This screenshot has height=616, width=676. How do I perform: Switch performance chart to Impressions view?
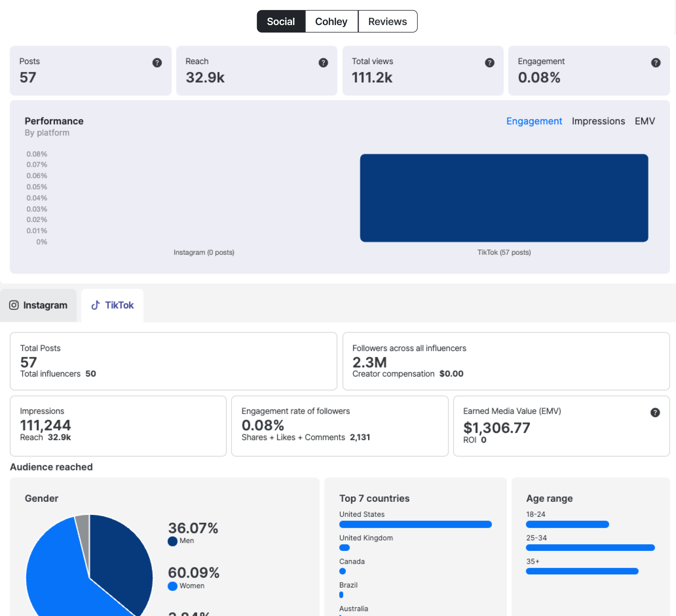598,121
